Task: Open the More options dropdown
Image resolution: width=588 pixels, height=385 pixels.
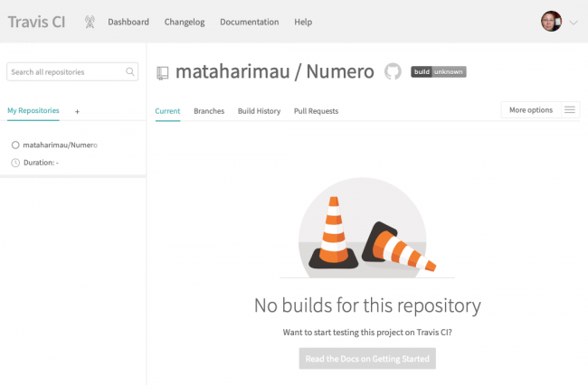Action: [531, 109]
